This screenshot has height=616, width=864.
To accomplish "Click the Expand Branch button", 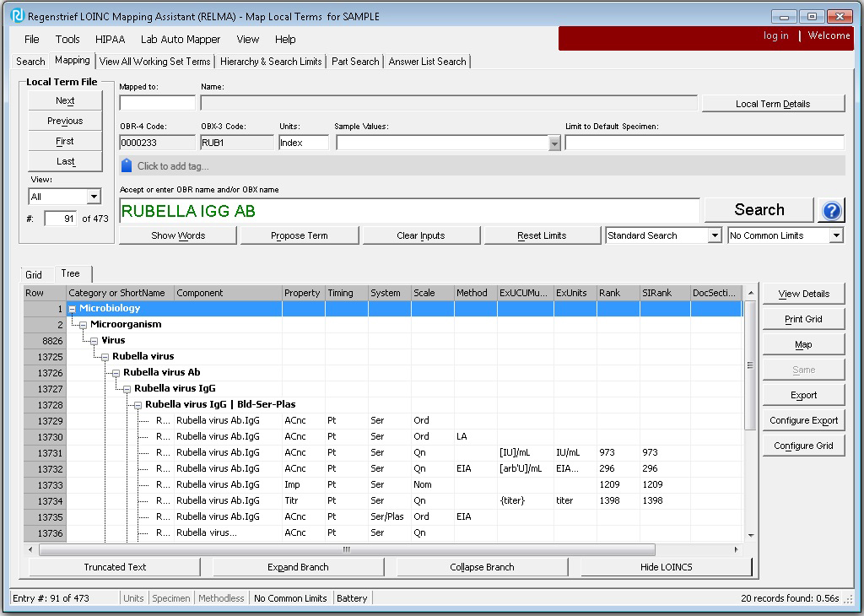I will point(298,567).
